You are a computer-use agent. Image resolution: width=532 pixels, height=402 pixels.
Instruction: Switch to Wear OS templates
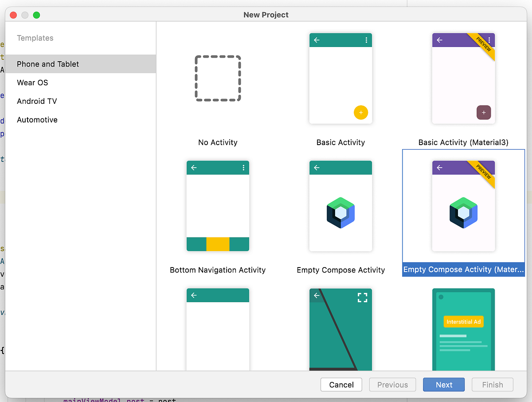click(x=32, y=83)
